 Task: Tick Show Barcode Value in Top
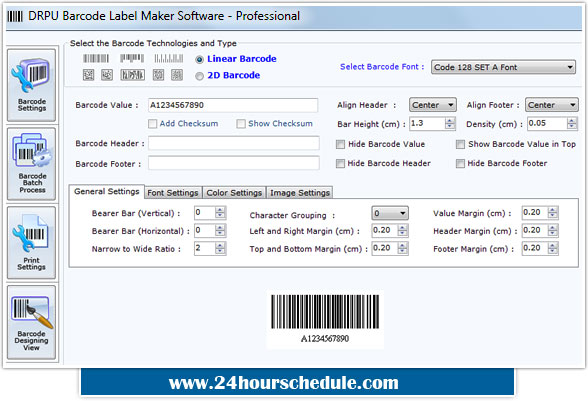pyautogui.click(x=460, y=144)
